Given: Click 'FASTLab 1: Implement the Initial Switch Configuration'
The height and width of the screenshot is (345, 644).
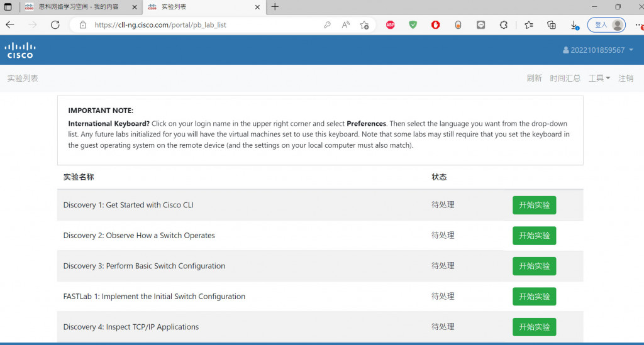Looking at the screenshot, I should tap(154, 297).
